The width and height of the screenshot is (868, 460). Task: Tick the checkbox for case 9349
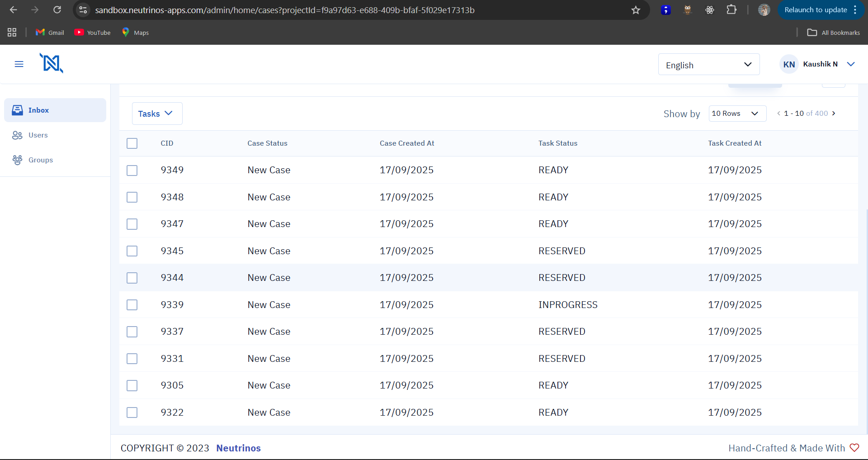click(132, 171)
